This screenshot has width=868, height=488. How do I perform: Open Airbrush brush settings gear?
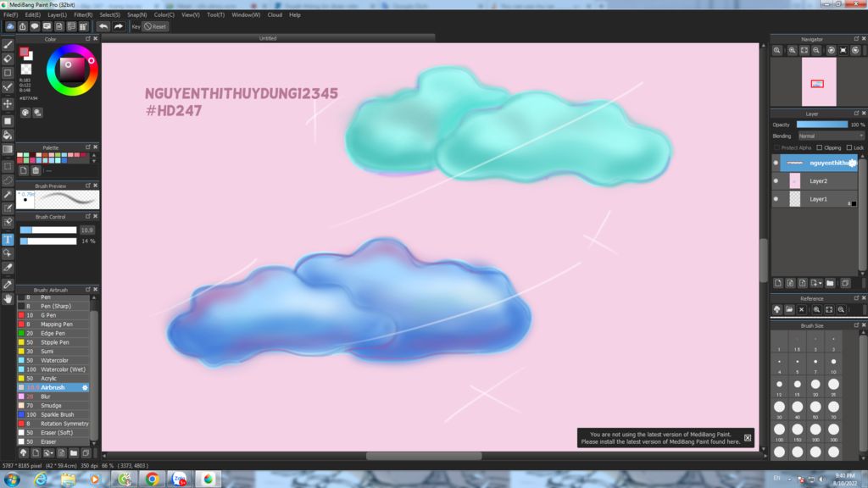click(85, 388)
